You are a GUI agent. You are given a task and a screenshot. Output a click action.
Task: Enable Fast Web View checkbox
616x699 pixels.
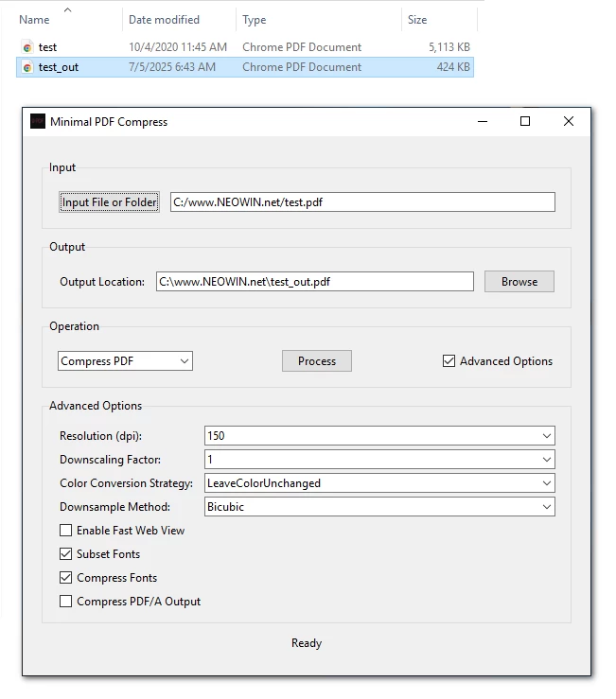65,530
